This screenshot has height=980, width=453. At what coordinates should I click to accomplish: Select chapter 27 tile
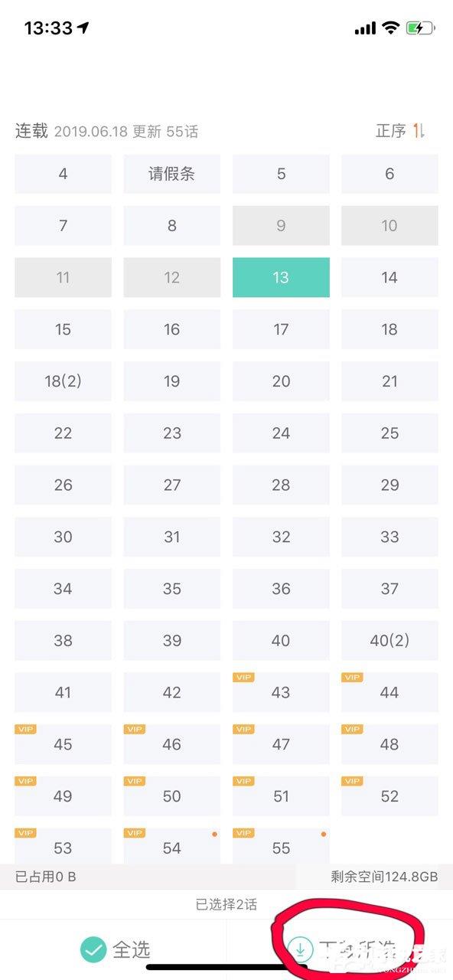pos(172,485)
